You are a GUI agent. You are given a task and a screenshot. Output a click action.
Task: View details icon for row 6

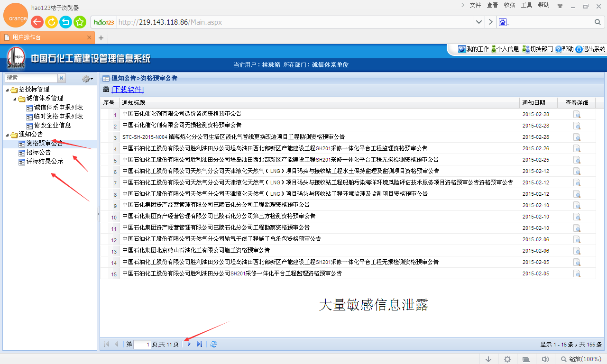(x=577, y=171)
